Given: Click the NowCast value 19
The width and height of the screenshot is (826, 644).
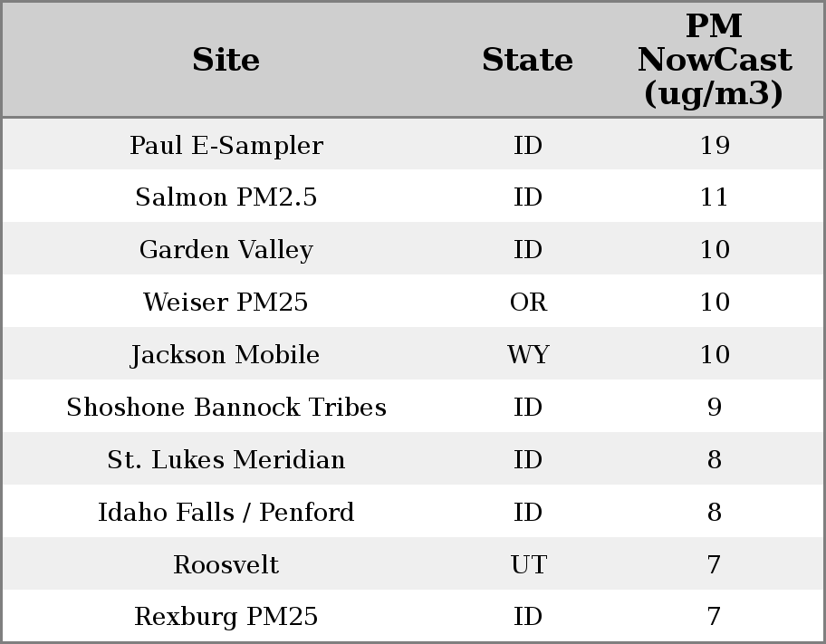Looking at the screenshot, I should pos(714,145).
